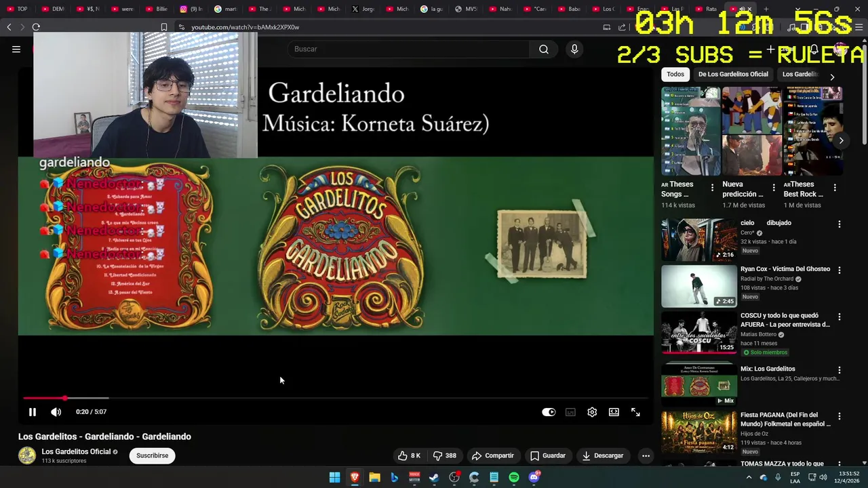Open options for cielo dibujado video

point(839,224)
